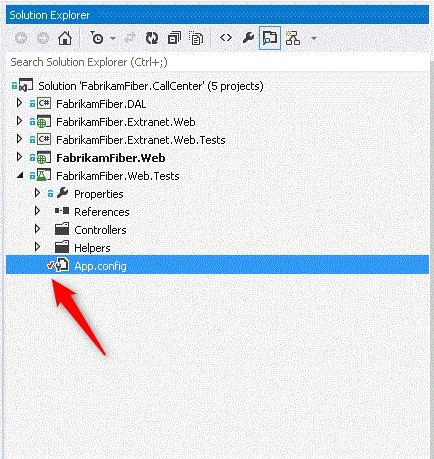Click the Pending Changes Filter clock icon

[x=96, y=38]
